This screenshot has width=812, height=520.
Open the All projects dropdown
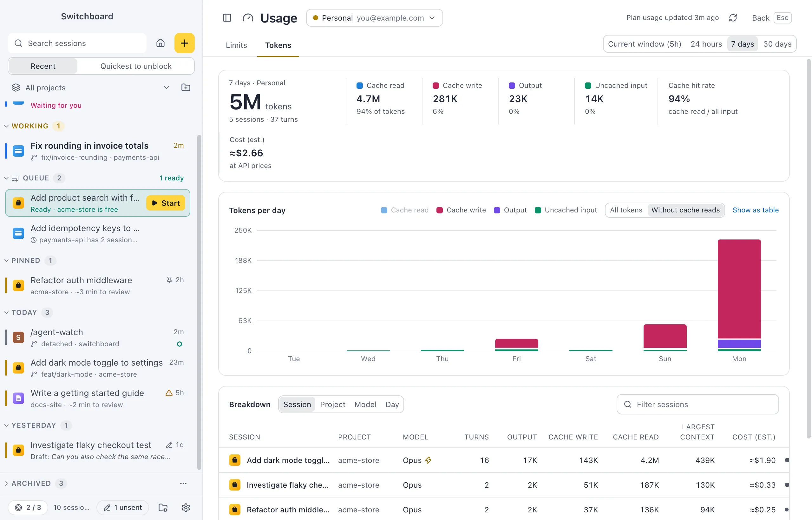(90, 88)
